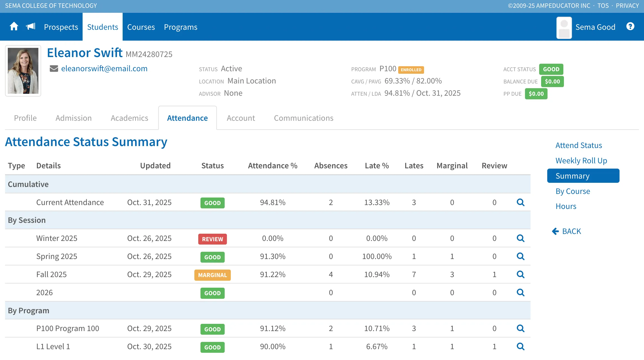644x360 pixels.
Task: Select the Summary sidebar item
Action: (x=583, y=176)
